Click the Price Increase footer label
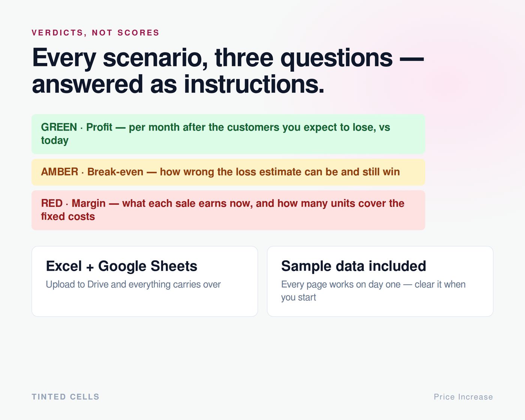 [463, 397]
